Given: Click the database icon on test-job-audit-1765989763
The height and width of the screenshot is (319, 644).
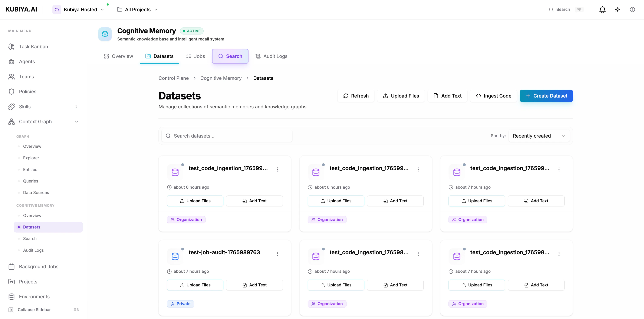Looking at the screenshot, I should coord(175,256).
